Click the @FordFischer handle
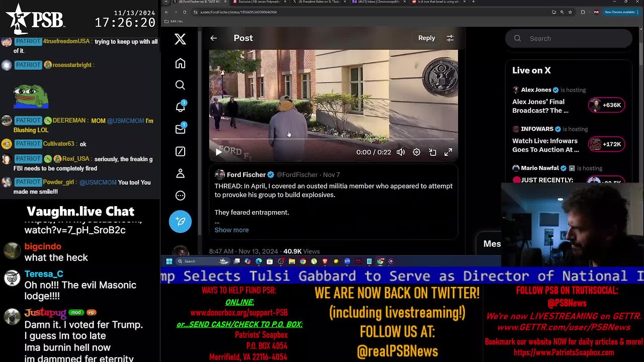This screenshot has width=644, height=362. coord(297,174)
